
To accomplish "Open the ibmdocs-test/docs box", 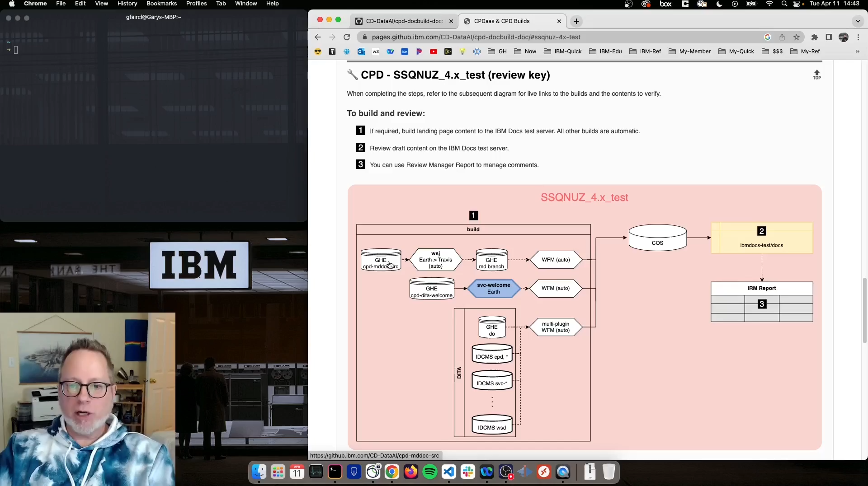I will [762, 238].
